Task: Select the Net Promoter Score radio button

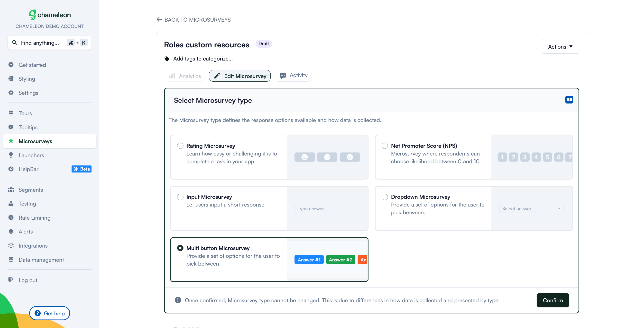Action: 385,146
